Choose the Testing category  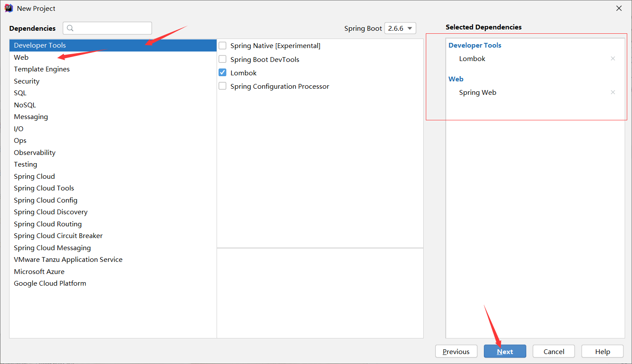(113, 164)
